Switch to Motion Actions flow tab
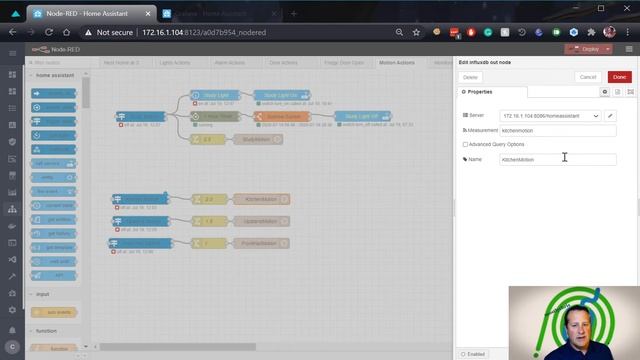640x360 pixels. click(x=397, y=63)
